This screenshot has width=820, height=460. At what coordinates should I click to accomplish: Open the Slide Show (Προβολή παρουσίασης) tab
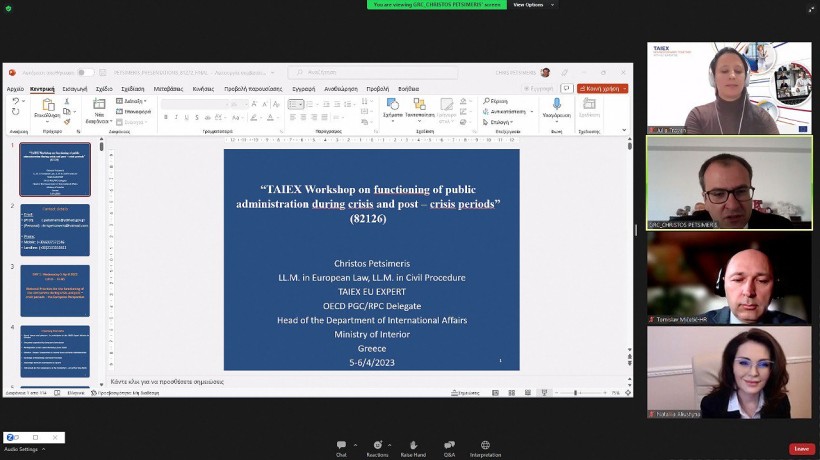click(x=253, y=89)
